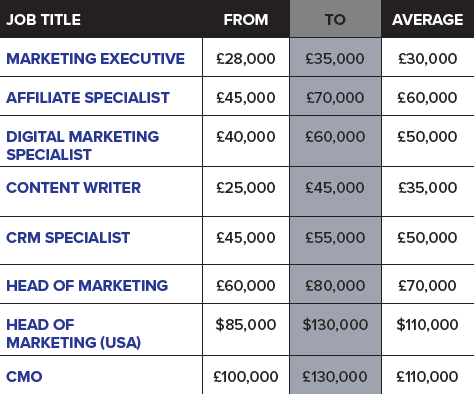Select Head of Marketing (USA) title
The height and width of the screenshot is (394, 474).
click(x=74, y=334)
